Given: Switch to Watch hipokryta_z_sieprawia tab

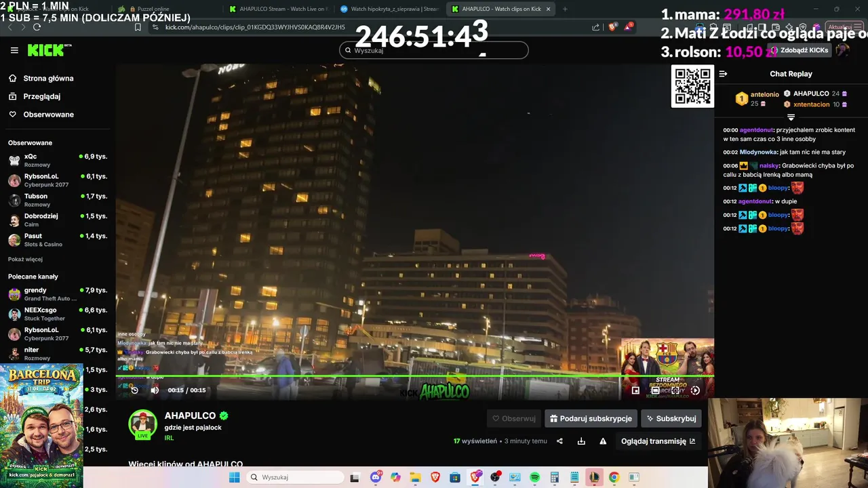Looking at the screenshot, I should pos(389,9).
